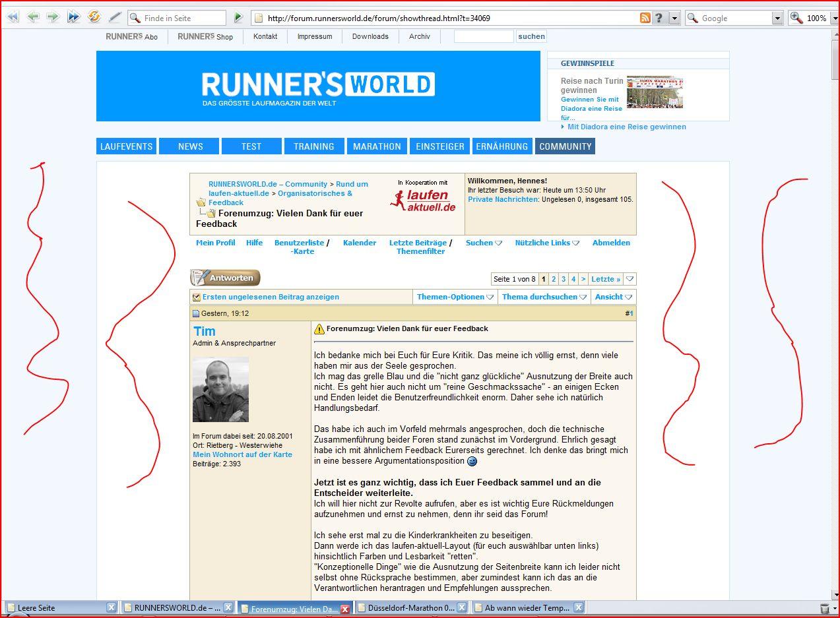Switch to the 'Leere Seite' tab
Image resolution: width=840 pixels, height=618 pixels.
[61, 607]
